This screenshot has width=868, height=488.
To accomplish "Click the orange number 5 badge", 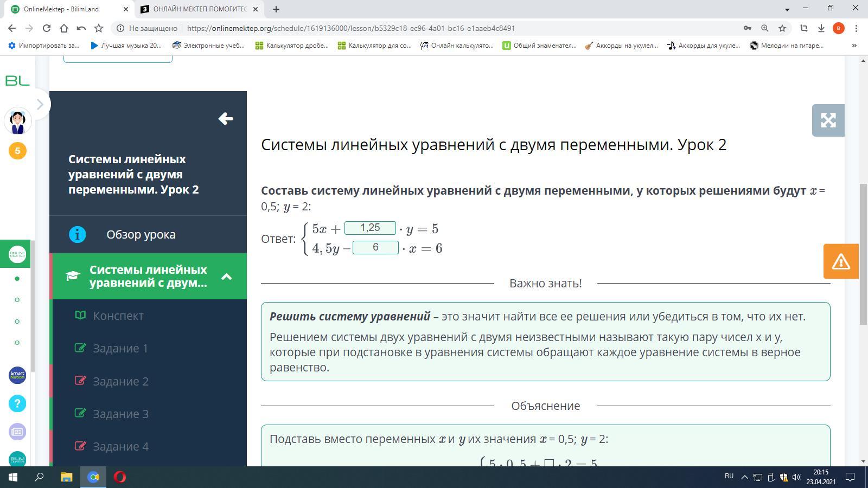I will pos(17,151).
